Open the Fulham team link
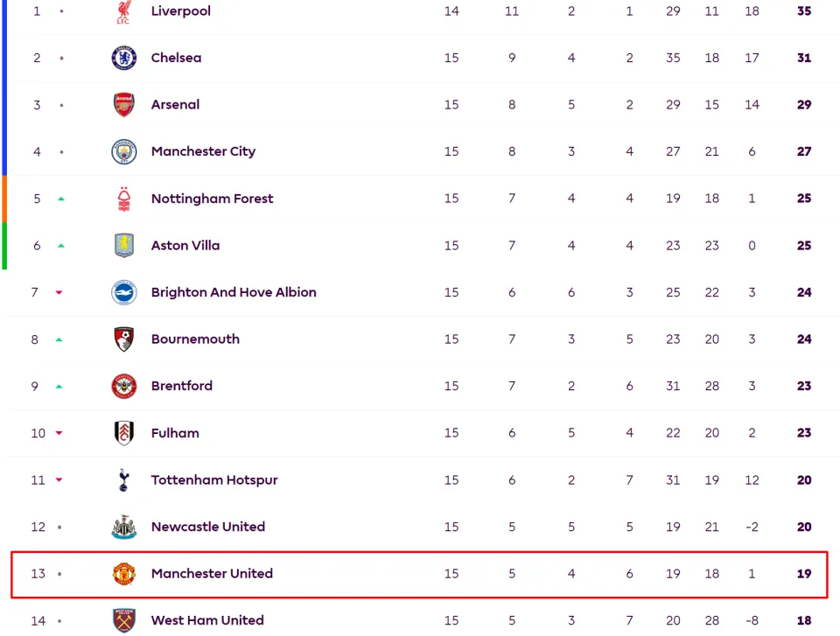Screen dimensions: 840x636 tap(175, 433)
